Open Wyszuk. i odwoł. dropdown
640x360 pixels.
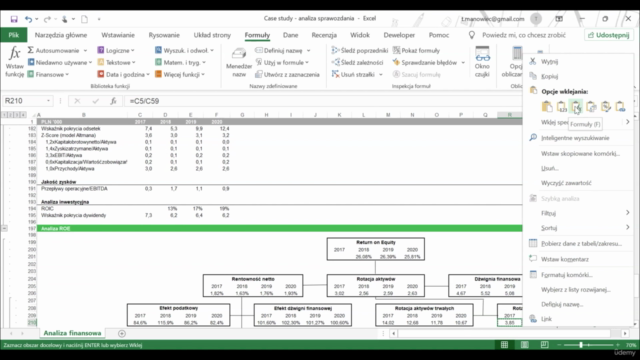coord(184,51)
